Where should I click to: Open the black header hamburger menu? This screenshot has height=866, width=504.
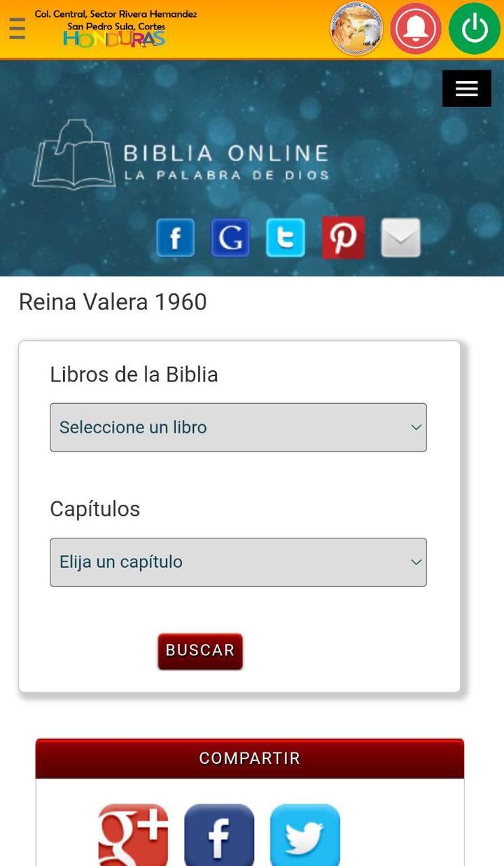[466, 88]
